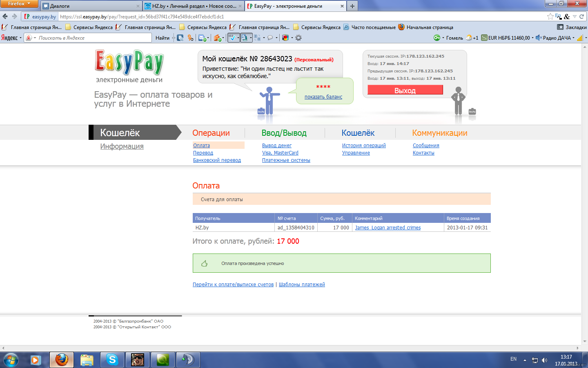588x368 pixels.
Task: Open the Банковский перевод link
Action: pyautogui.click(x=217, y=160)
